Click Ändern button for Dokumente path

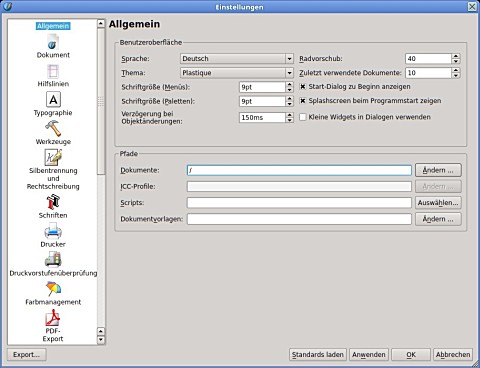438,170
